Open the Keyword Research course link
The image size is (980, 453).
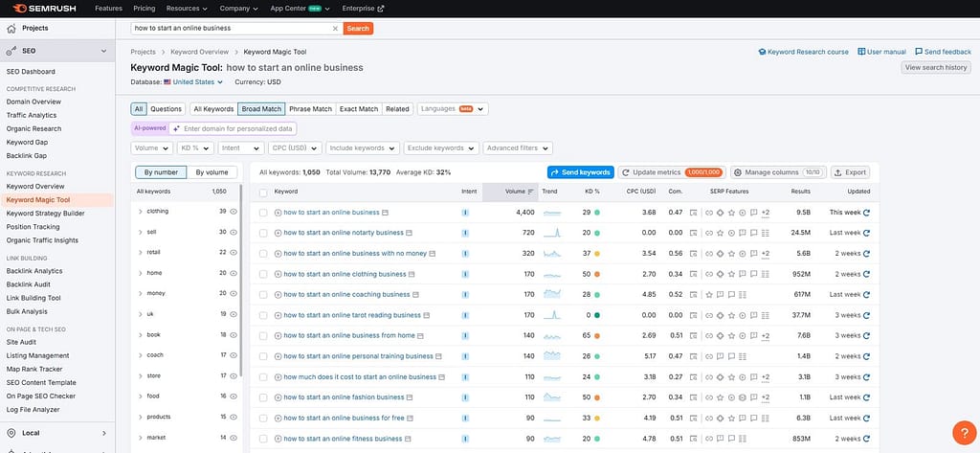click(x=803, y=52)
